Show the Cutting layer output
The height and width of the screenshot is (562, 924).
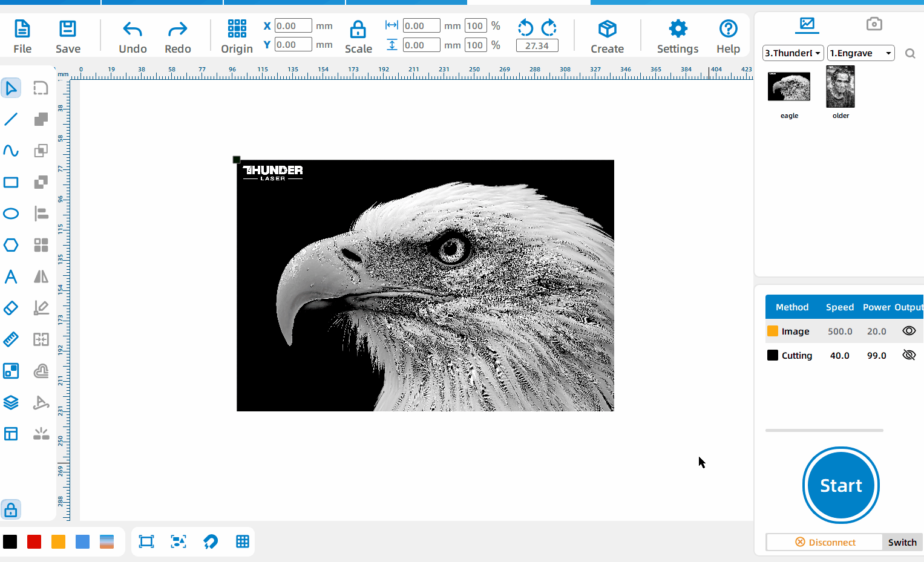point(909,355)
